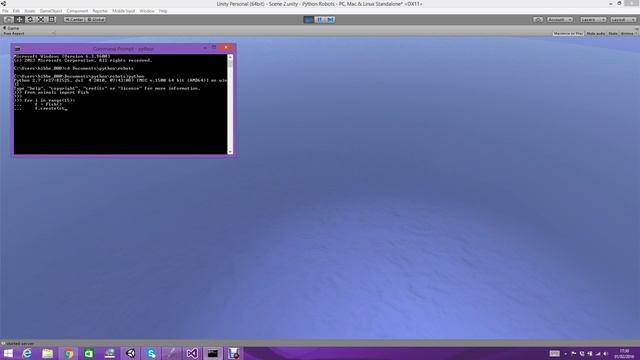The width and height of the screenshot is (640, 360).
Task: Close the Command Prompt window
Action: 226,47
